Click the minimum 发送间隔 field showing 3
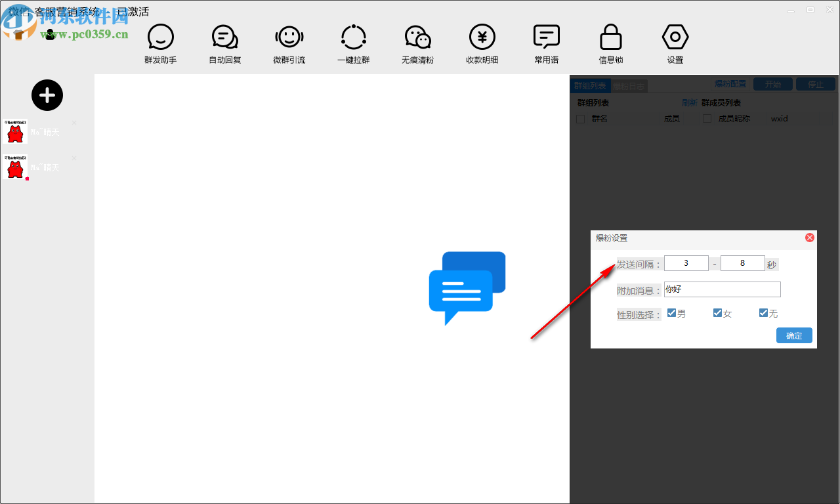 click(686, 263)
